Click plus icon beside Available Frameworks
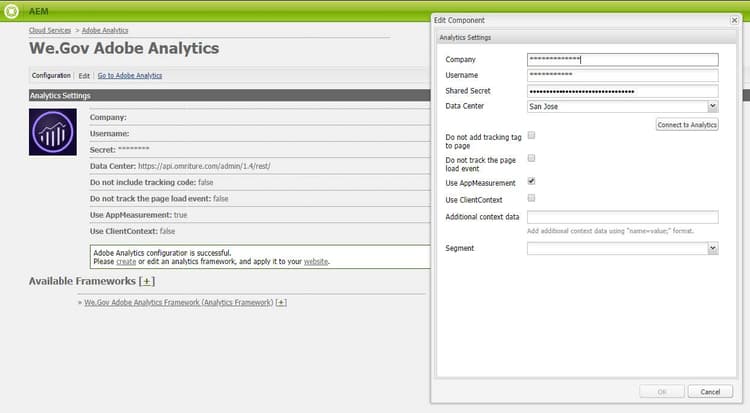750x413 pixels. pyautogui.click(x=147, y=281)
